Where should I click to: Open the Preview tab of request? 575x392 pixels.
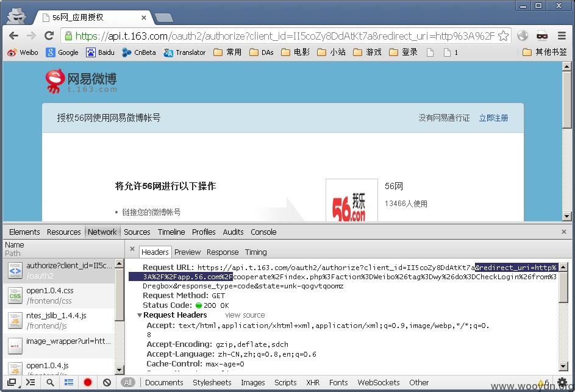point(187,252)
